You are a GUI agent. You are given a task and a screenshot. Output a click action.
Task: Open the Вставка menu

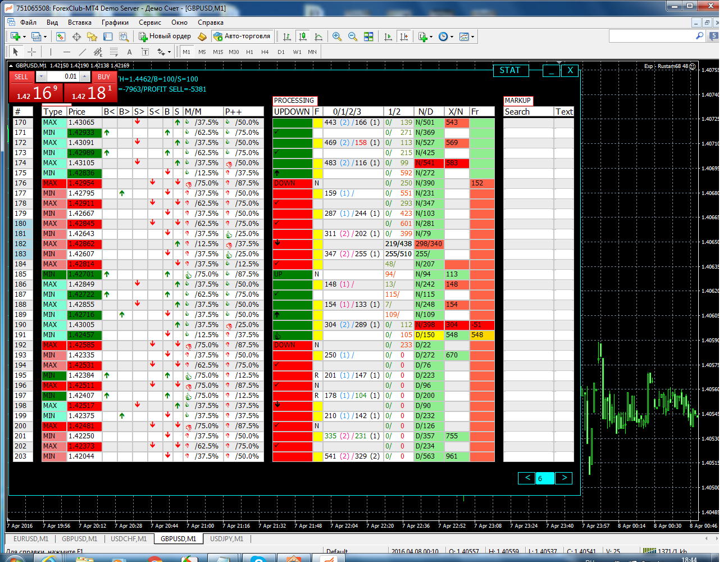80,22
